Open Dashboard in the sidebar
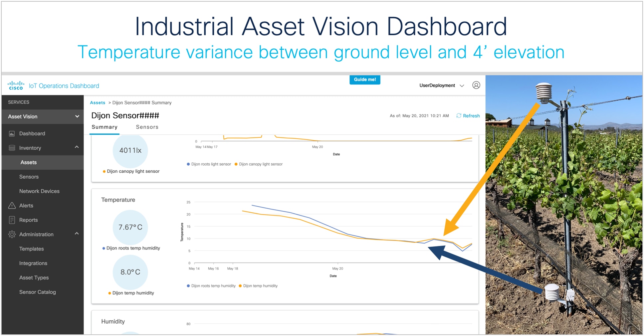The height and width of the screenshot is (336, 644). click(32, 133)
